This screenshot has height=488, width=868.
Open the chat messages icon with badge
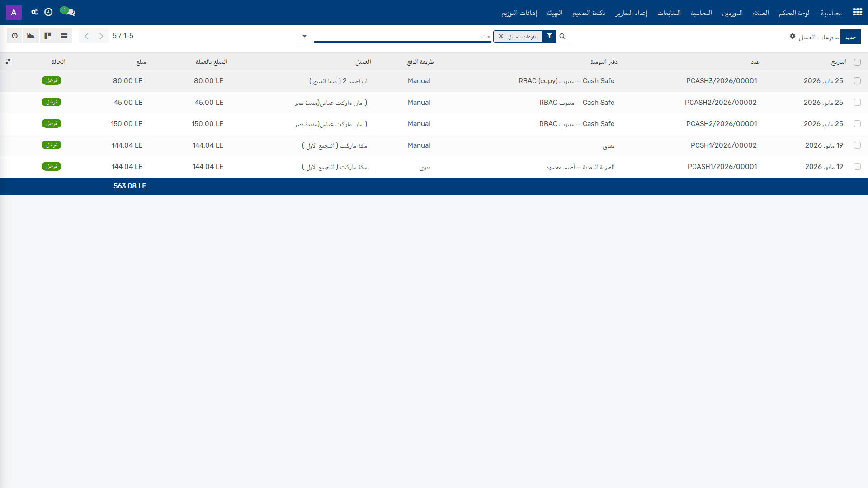68,12
